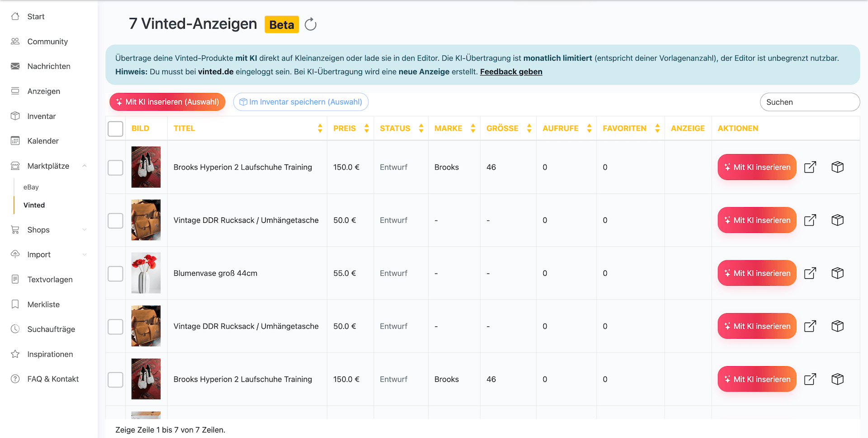
Task: Go to Merkliste bookmark in sidebar
Action: [x=43, y=305]
